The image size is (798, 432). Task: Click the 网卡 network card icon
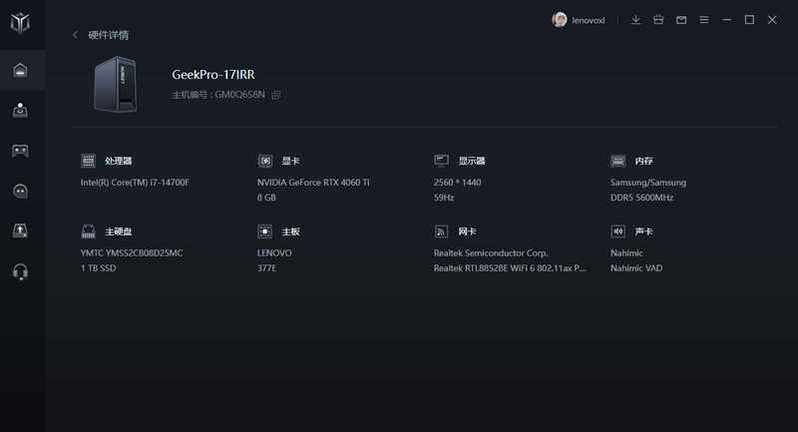pyautogui.click(x=441, y=232)
